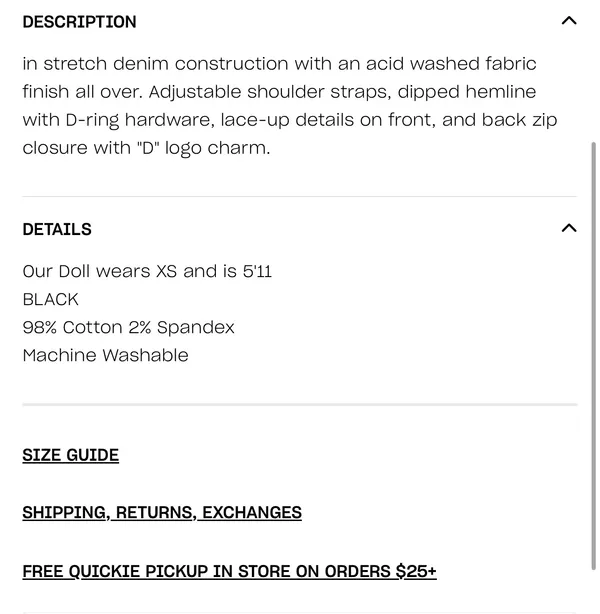Click the DESCRIPTION section heading
This screenshot has width=600, height=614.
click(80, 22)
